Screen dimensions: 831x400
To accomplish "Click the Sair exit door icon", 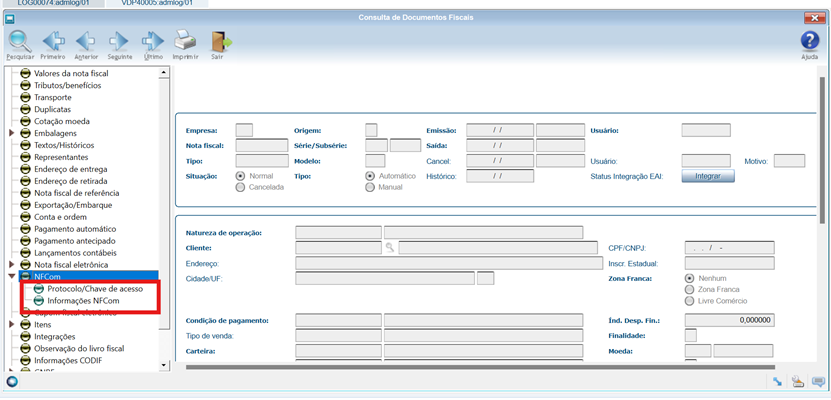I will pos(220,41).
